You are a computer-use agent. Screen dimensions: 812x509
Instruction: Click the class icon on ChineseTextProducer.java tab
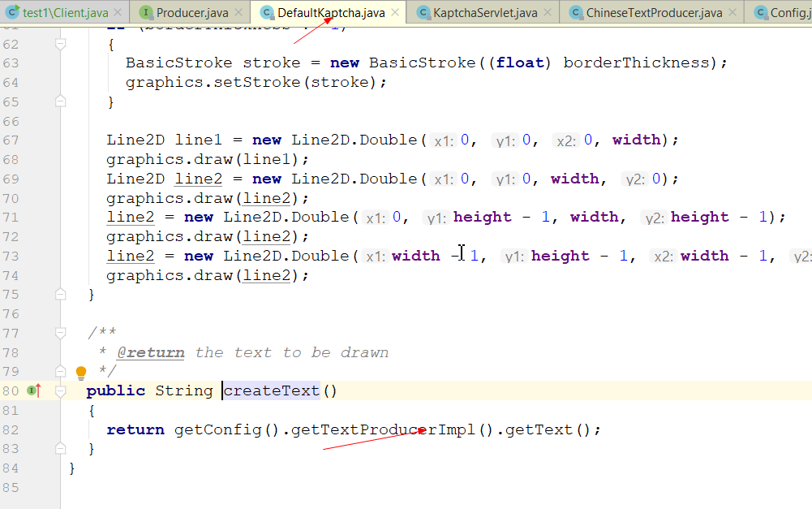click(x=575, y=12)
